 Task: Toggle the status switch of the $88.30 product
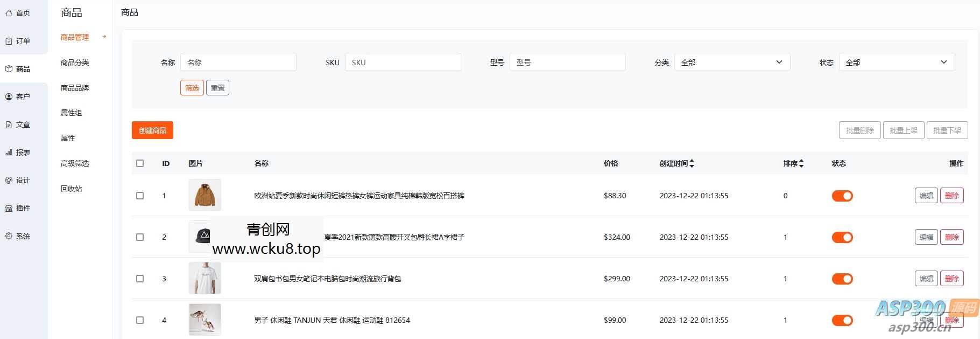pos(842,196)
